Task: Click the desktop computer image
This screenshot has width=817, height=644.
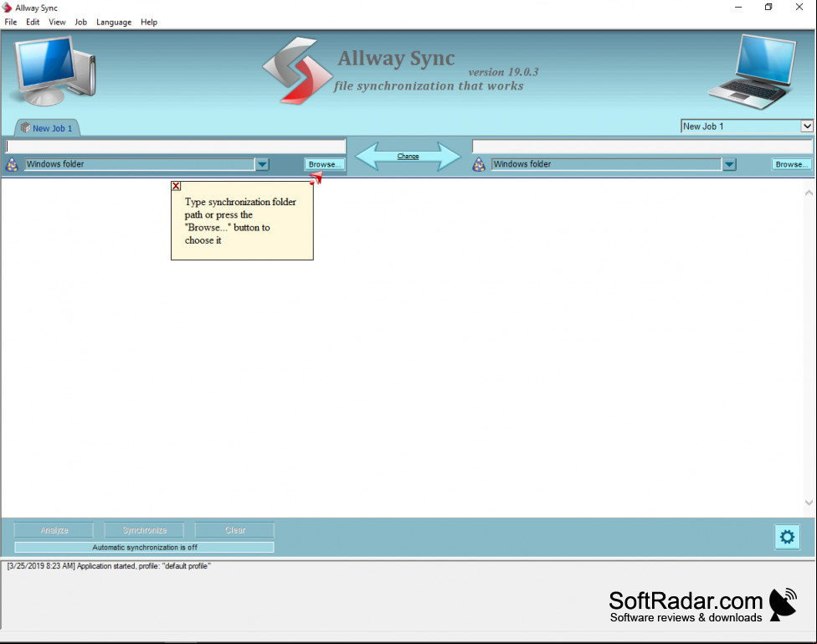Action: point(55,71)
